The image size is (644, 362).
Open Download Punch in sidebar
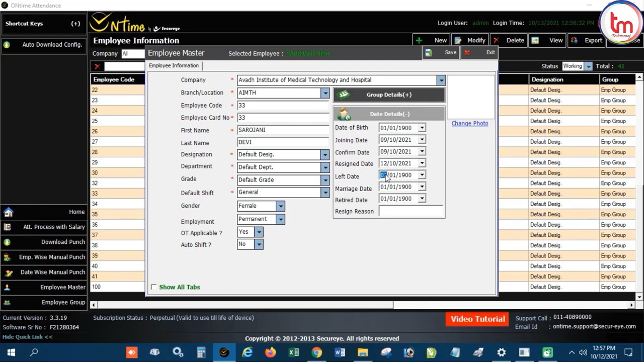44,242
